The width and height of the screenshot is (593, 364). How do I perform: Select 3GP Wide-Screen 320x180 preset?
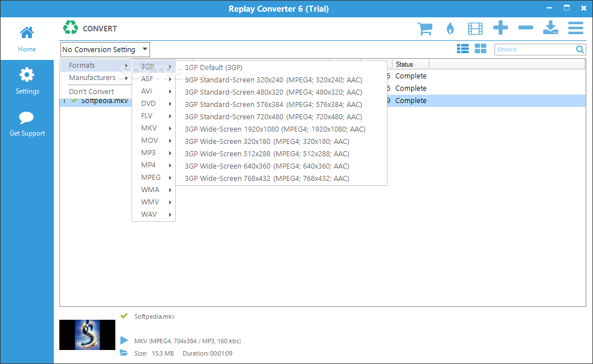click(281, 141)
